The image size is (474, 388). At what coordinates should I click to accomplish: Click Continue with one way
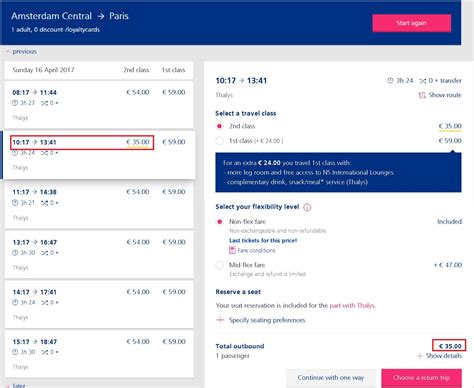point(331,378)
